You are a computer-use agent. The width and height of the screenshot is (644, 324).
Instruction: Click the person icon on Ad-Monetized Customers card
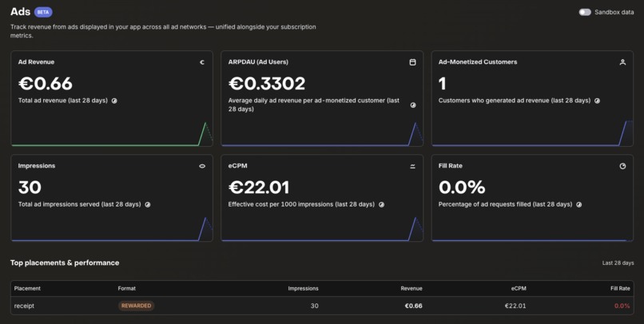(622, 62)
